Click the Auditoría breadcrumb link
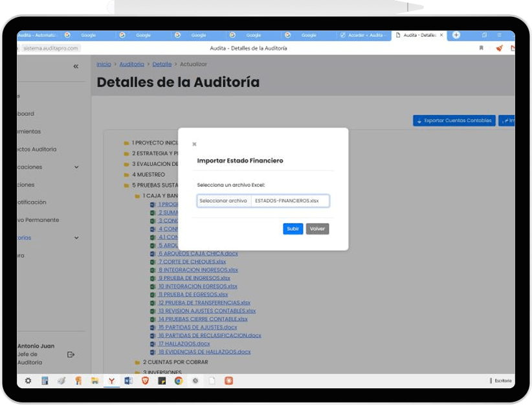 tap(132, 64)
